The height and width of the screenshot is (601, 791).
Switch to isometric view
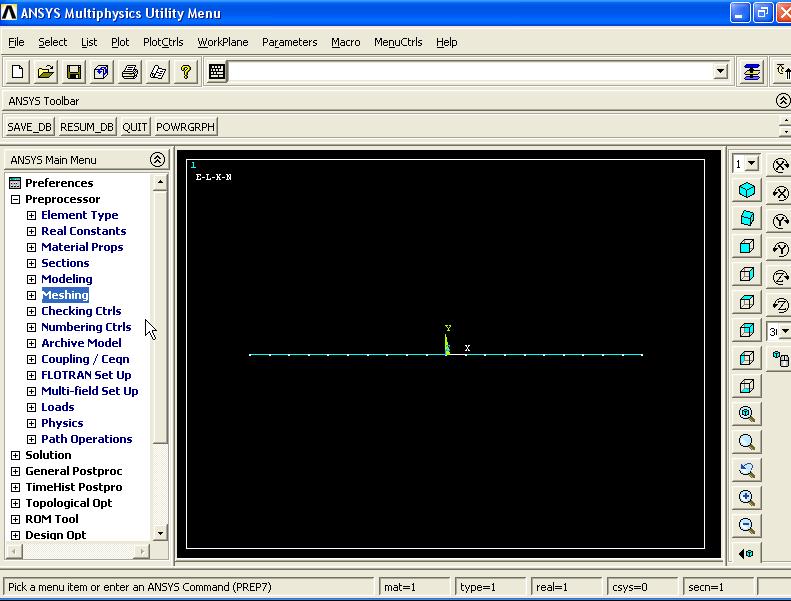click(x=747, y=190)
